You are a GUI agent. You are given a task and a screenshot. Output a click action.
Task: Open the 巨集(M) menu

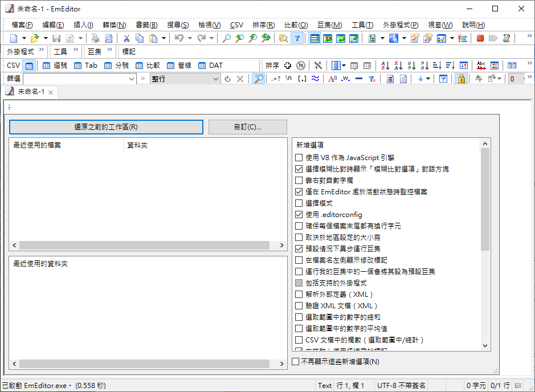[329, 25]
